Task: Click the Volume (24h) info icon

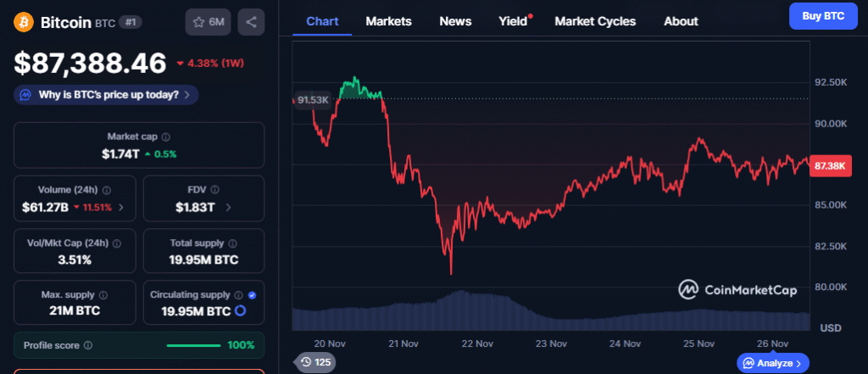Action: point(107,190)
